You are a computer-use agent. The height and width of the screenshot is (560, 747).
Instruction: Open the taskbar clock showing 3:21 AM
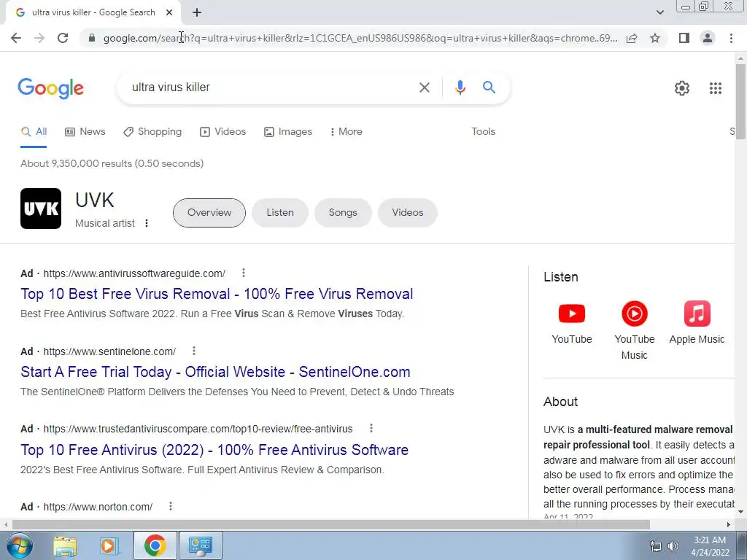(x=710, y=546)
